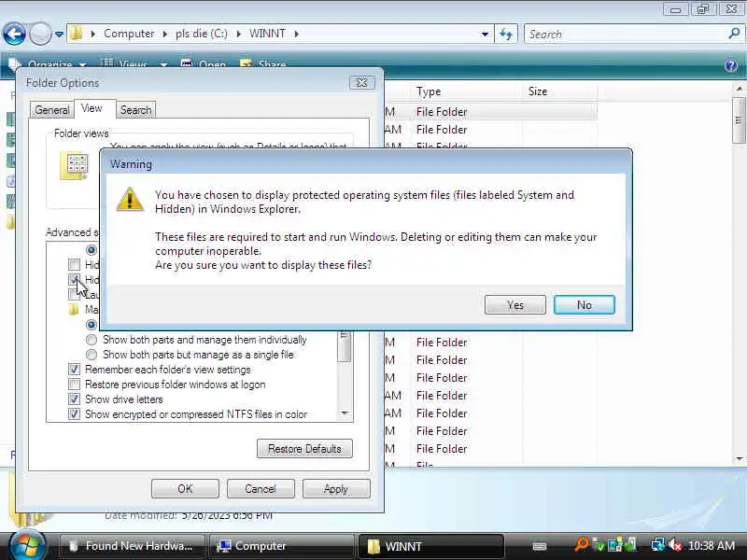Click the Computer taskbar icon
This screenshot has width=747, height=560.
click(x=223, y=546)
